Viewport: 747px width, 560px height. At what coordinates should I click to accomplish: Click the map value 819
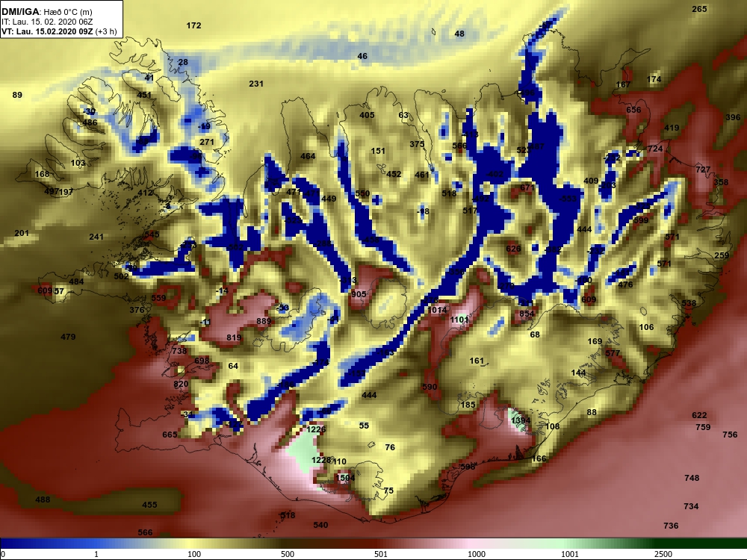click(234, 338)
